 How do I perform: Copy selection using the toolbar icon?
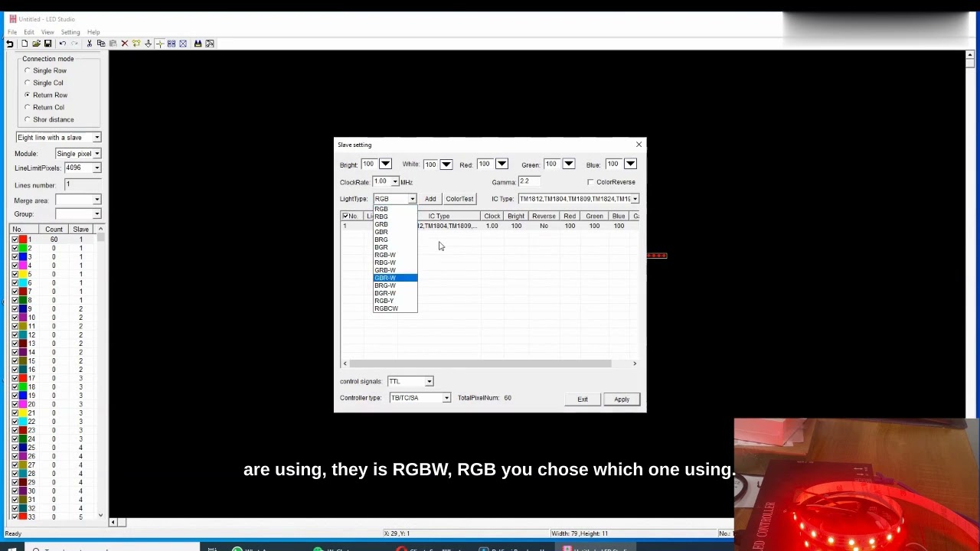pos(101,44)
